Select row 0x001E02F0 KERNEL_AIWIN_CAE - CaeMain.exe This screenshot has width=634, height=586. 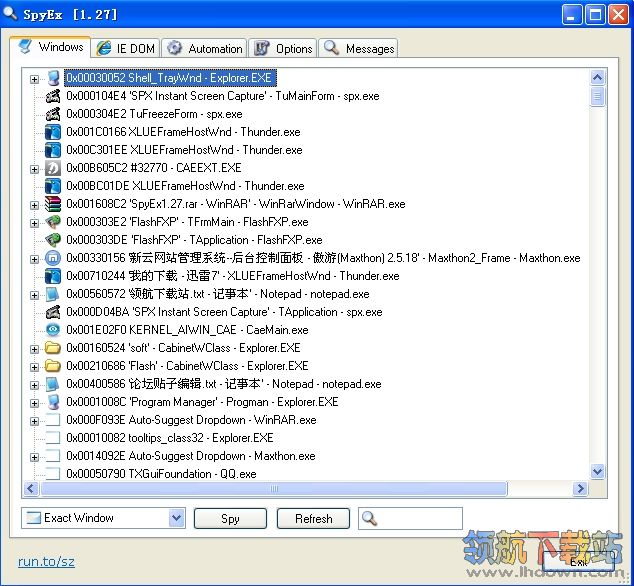[x=187, y=330]
